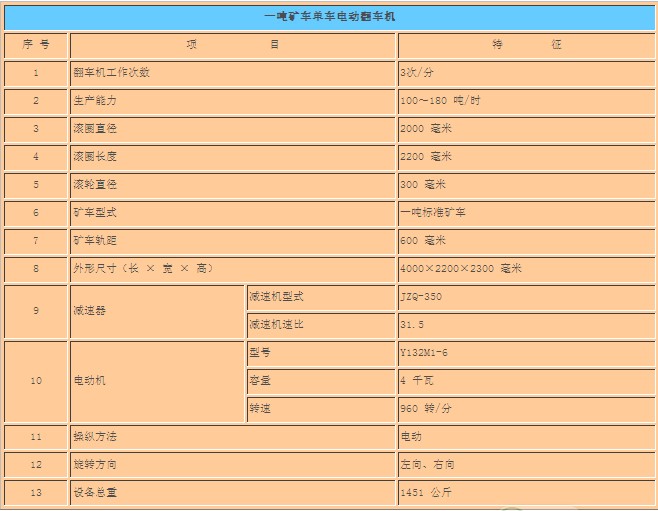The width and height of the screenshot is (658, 511).
Task: Click the 滚轮直径 value 300 毫米
Action: pos(423,185)
